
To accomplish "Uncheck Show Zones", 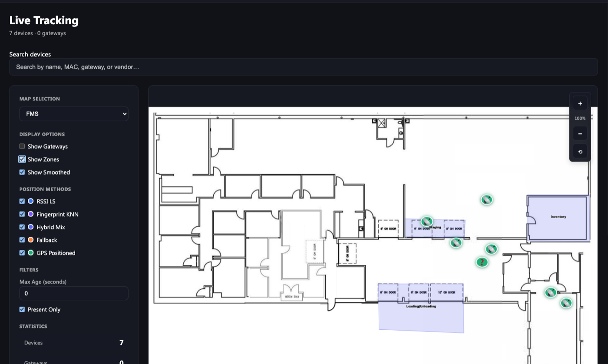I will pyautogui.click(x=22, y=159).
